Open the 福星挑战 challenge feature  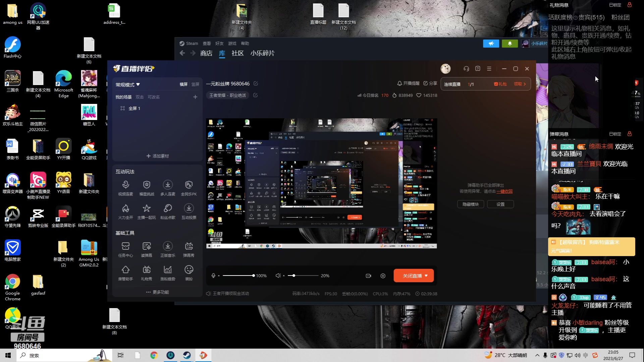pos(147,188)
